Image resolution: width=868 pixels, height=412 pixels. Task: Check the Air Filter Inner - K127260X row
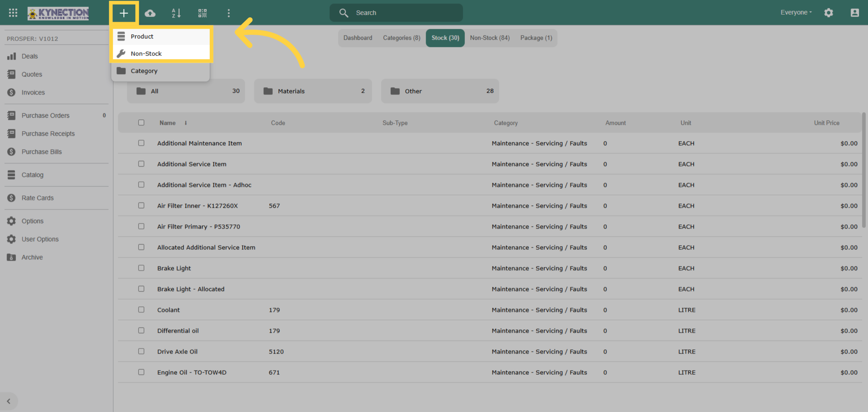coord(141,205)
